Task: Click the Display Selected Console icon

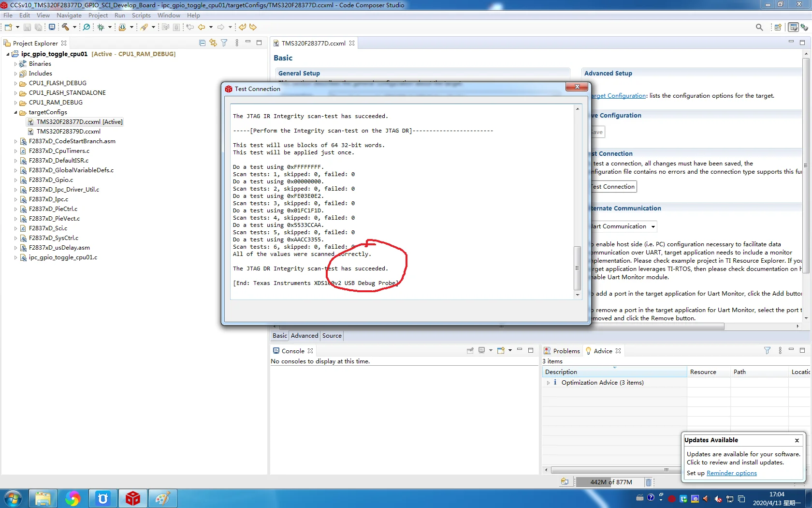Action: tap(482, 351)
